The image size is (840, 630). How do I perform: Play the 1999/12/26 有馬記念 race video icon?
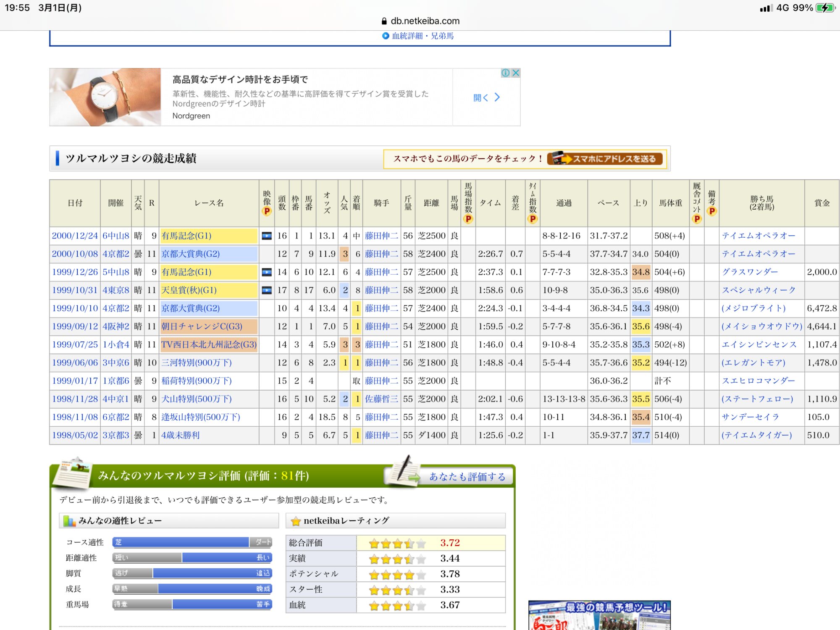click(267, 272)
